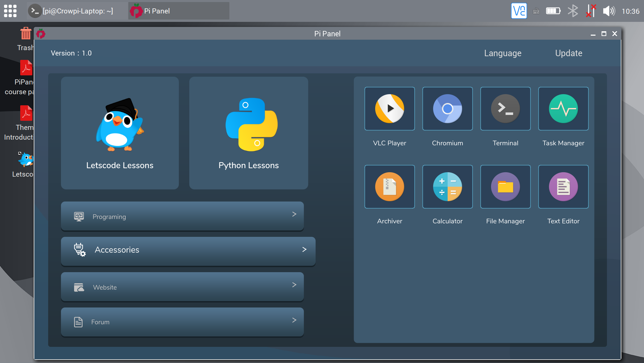Maximize the Pi Panel window

(x=604, y=34)
